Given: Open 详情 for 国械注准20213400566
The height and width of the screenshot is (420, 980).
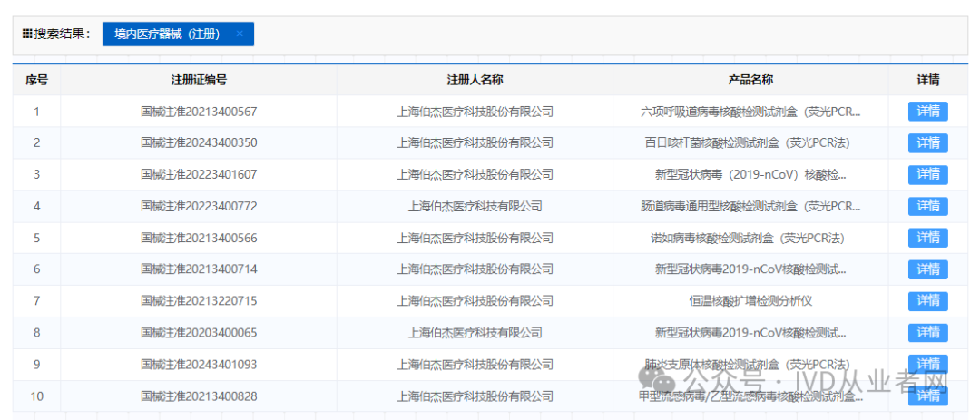Looking at the screenshot, I should click(x=928, y=239).
